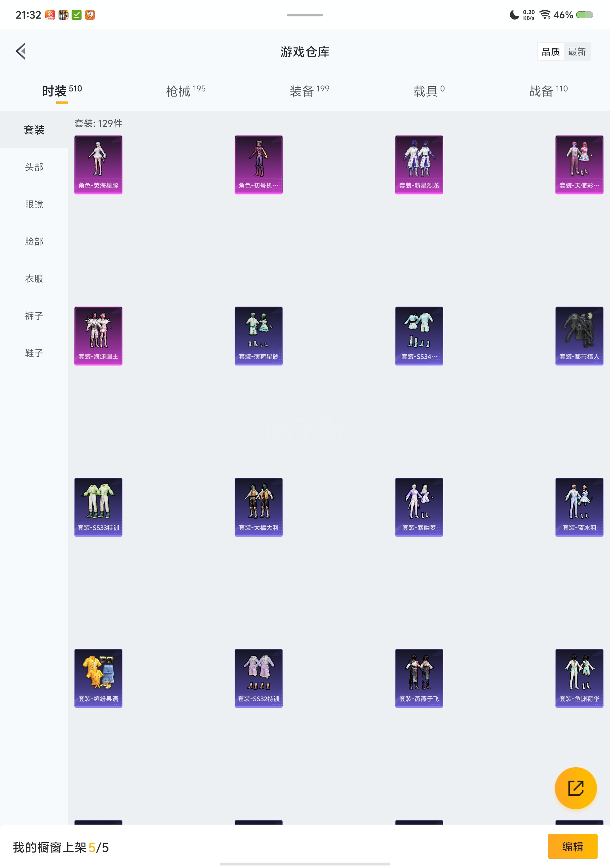Select 头部 category in sidebar
This screenshot has width=610, height=868.
click(34, 167)
